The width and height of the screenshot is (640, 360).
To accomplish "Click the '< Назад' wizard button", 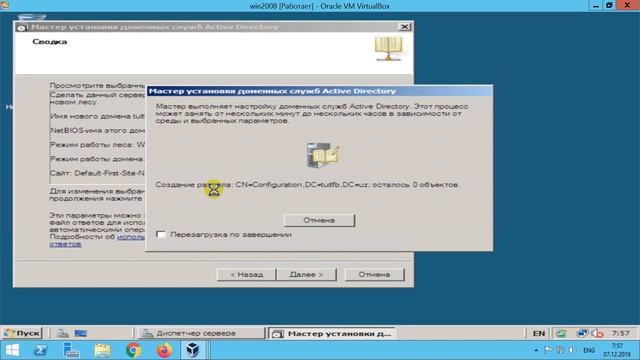I will point(247,275).
